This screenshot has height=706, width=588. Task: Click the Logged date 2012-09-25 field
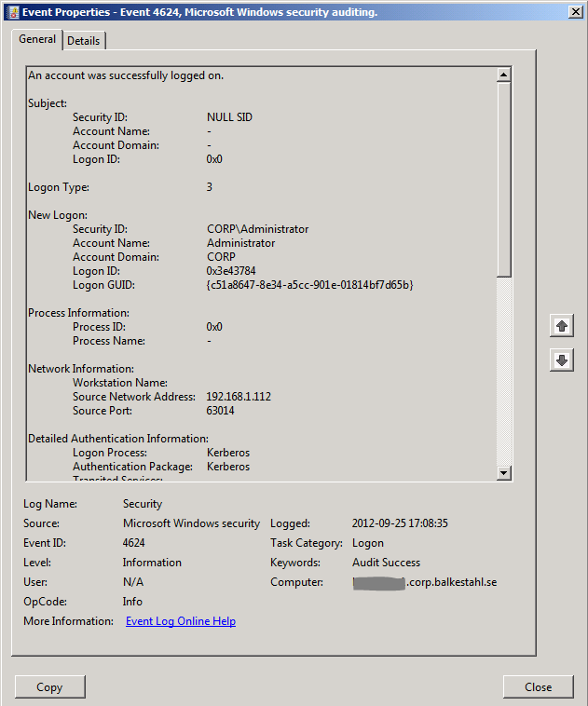400,523
